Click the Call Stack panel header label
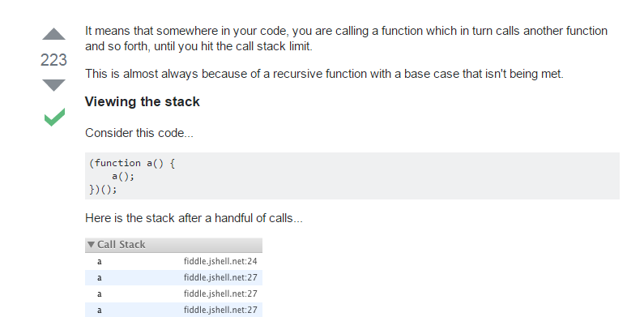This screenshot has height=317, width=644. point(122,245)
